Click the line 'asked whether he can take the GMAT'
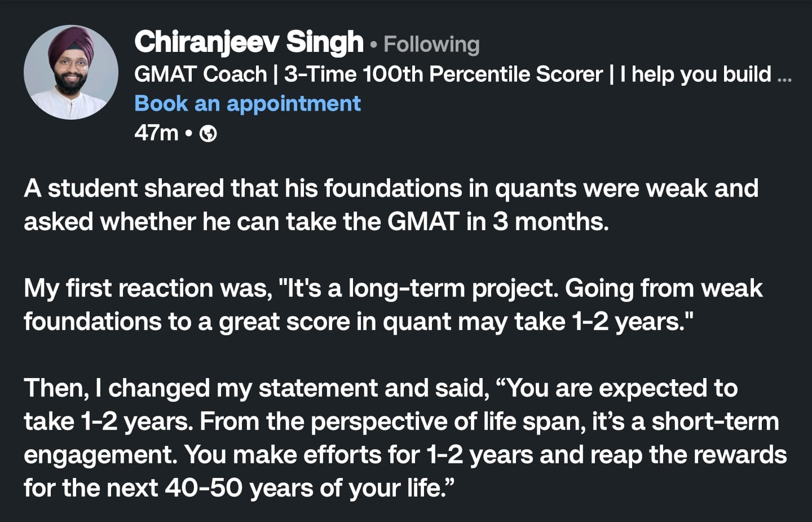Viewport: 812px width, 522px height. pos(316,222)
